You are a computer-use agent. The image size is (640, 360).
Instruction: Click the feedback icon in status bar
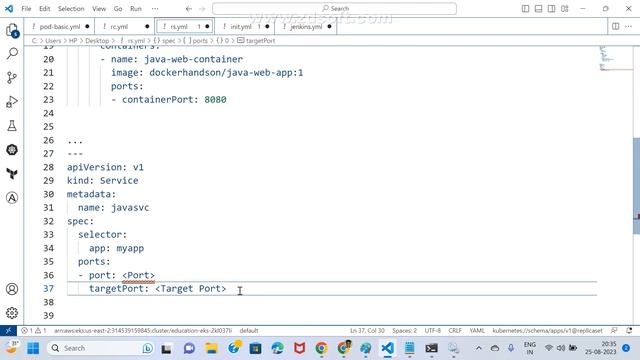[x=614, y=331]
